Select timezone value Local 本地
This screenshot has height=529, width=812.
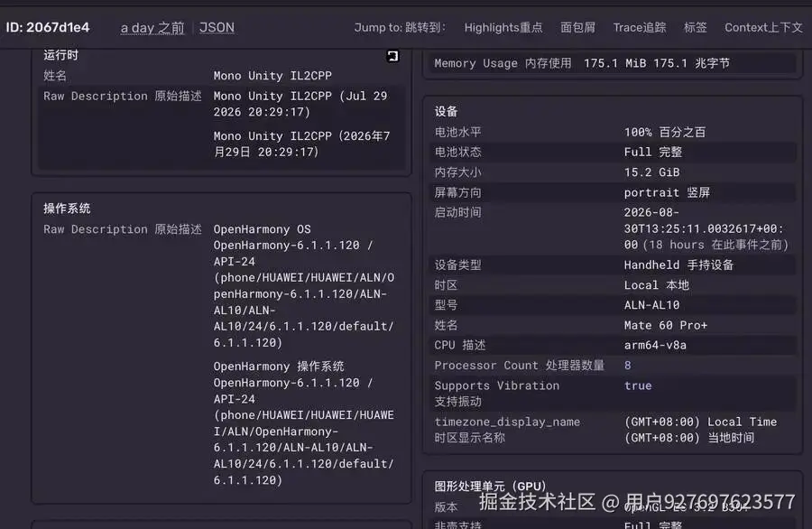click(657, 285)
